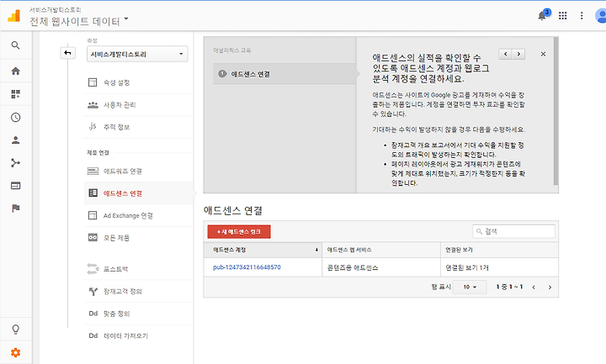Click the .js 추적 정보 icon
This screenshot has width=606, height=364.
point(93,126)
